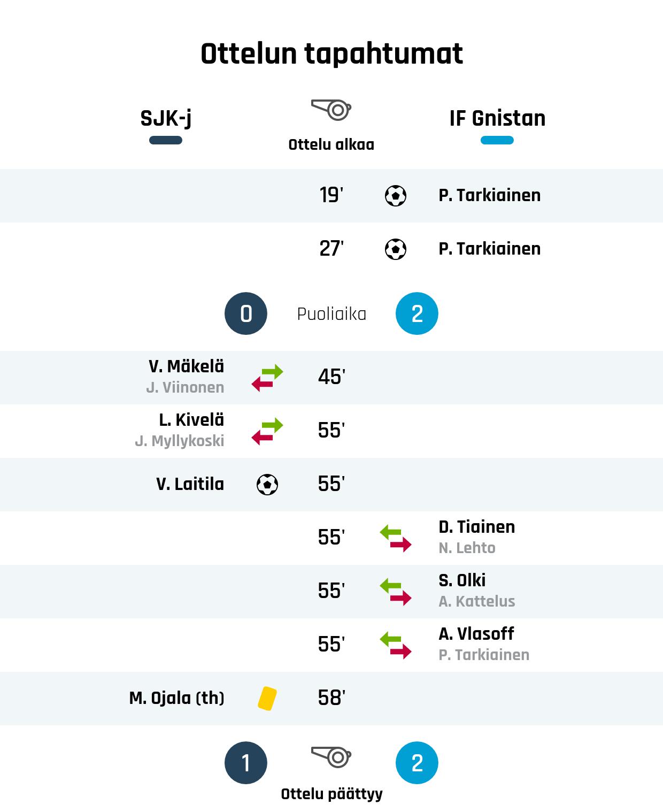Click the final whistle icon at bottom
Viewport: 663px width, 812px height.
click(x=331, y=757)
